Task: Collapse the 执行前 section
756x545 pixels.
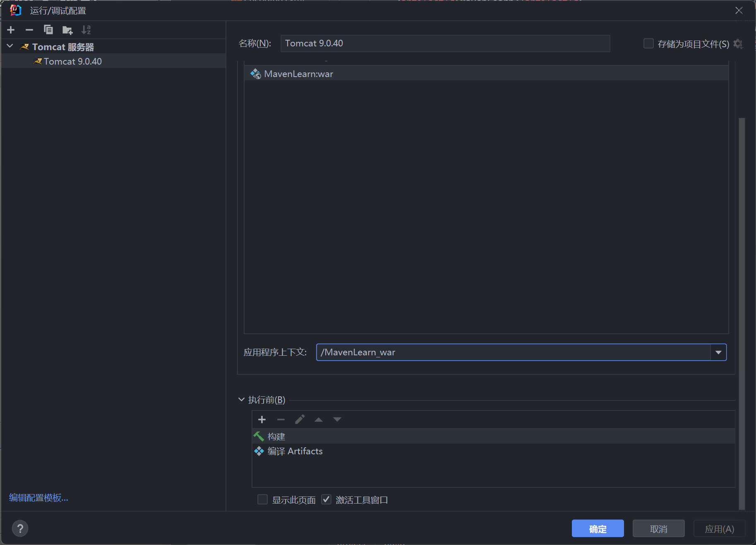Action: click(242, 400)
